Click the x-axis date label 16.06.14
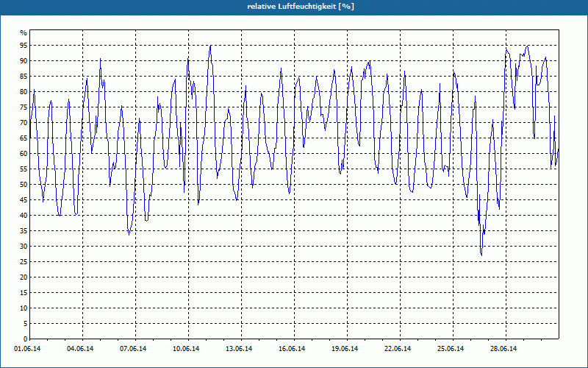588x368 pixels. (x=292, y=349)
